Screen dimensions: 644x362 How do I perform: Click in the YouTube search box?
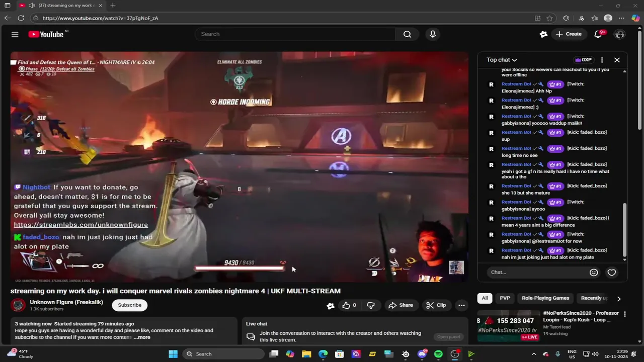coord(295,34)
